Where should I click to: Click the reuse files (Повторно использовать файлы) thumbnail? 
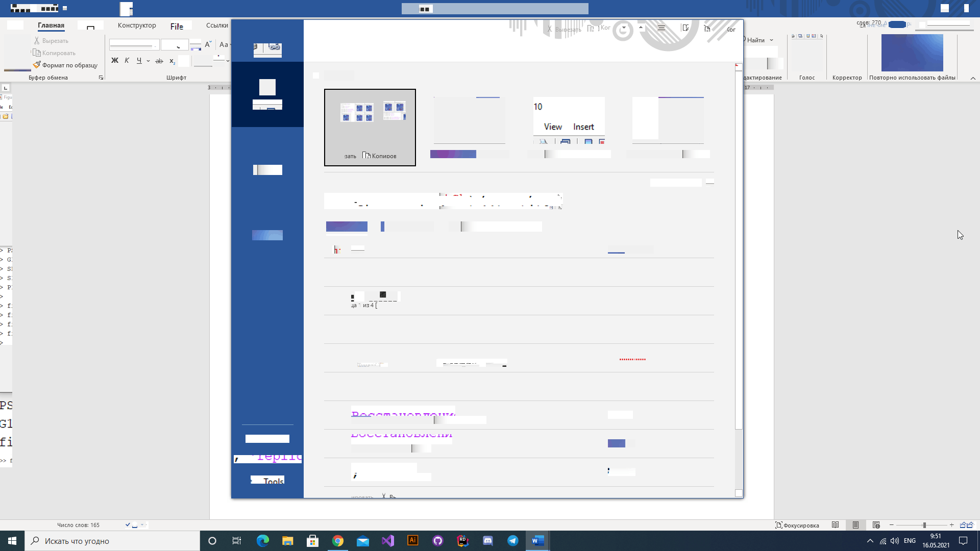click(912, 53)
